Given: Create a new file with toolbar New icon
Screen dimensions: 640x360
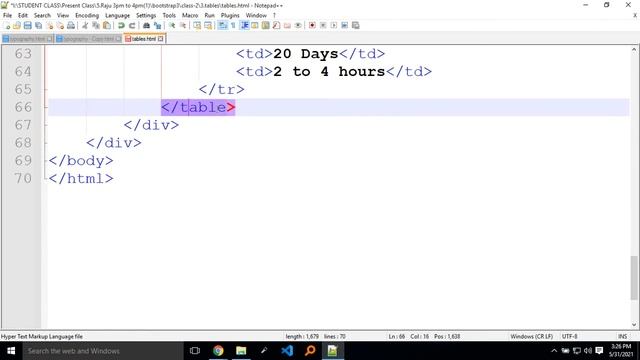Looking at the screenshot, I should pyautogui.click(x=6, y=25).
